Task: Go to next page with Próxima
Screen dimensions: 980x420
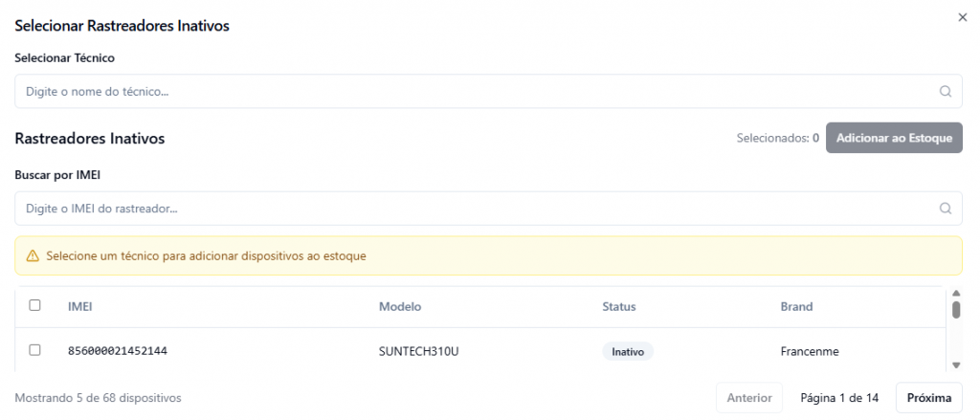Action: pyautogui.click(x=929, y=397)
